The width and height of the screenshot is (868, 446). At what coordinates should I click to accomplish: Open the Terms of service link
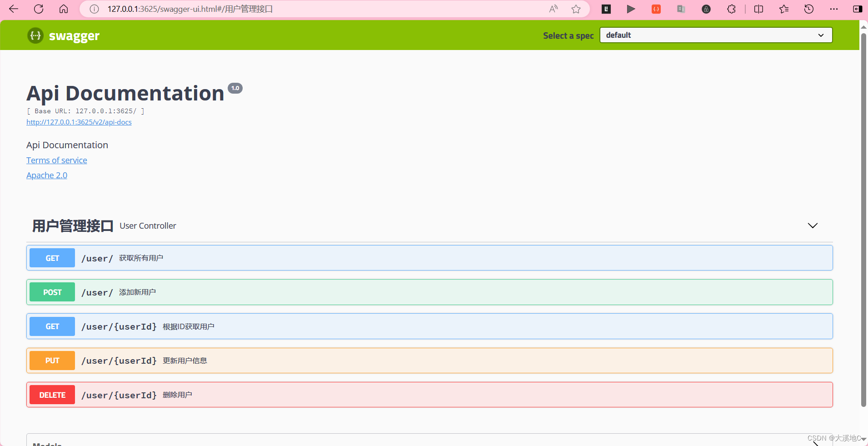coord(56,160)
